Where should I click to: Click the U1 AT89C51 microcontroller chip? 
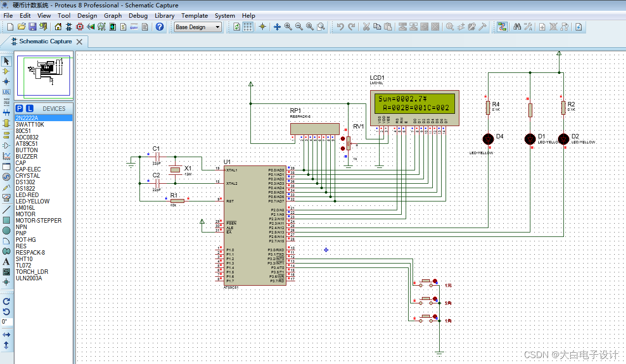click(x=255, y=225)
